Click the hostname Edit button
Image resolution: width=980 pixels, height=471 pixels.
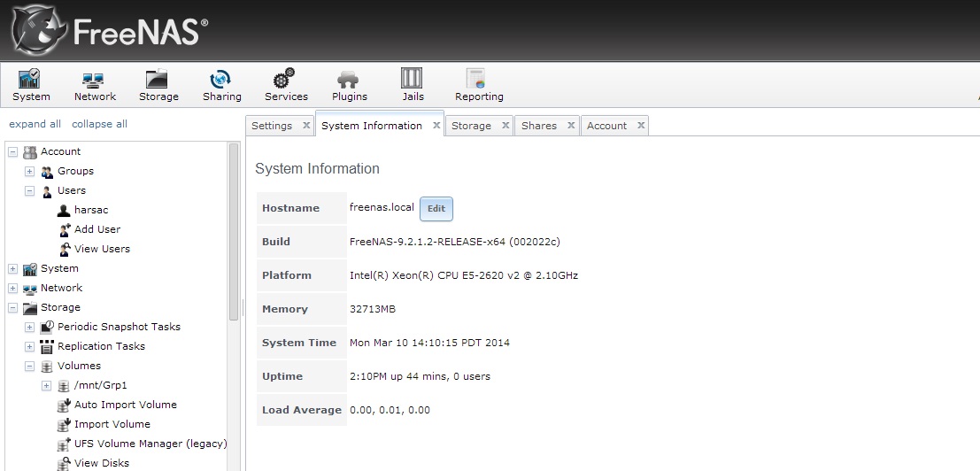[x=436, y=209]
